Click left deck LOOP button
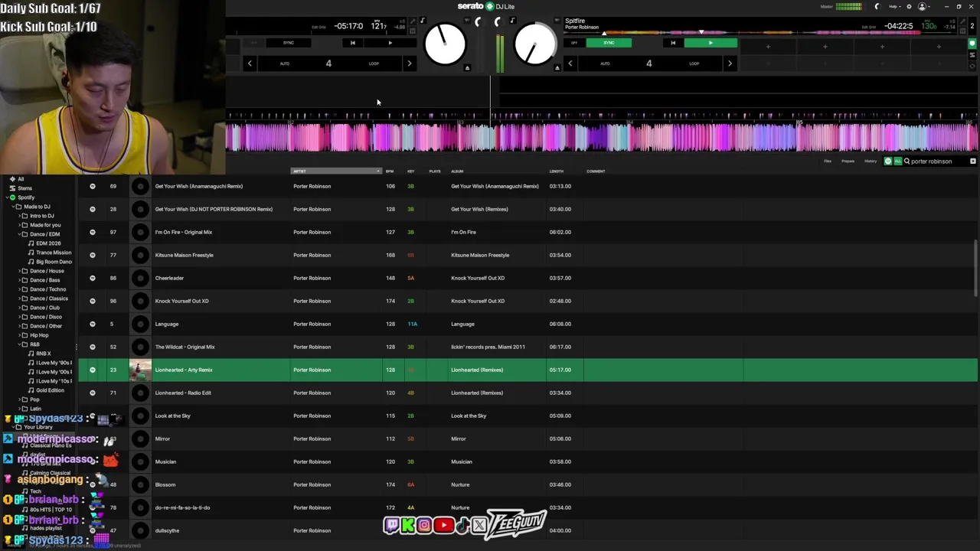This screenshot has height=551, width=980. pyautogui.click(x=374, y=64)
